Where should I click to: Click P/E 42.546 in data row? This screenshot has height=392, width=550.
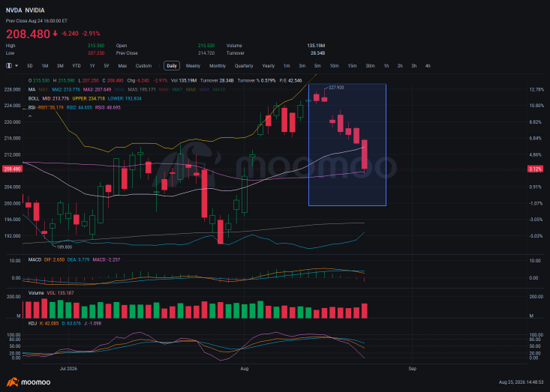click(x=290, y=80)
